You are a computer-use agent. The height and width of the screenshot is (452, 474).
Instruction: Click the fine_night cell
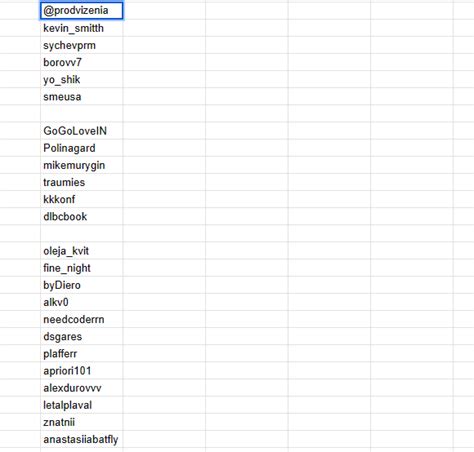pyautogui.click(x=82, y=268)
